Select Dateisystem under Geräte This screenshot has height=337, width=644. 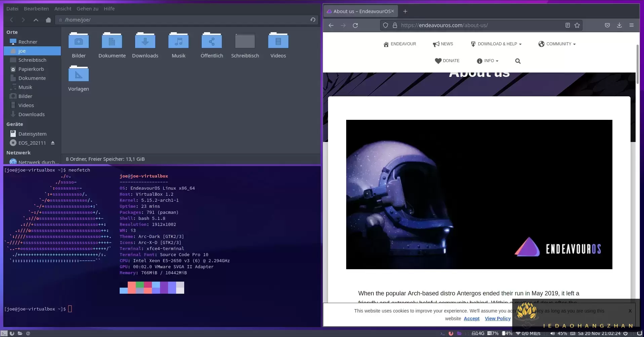click(32, 134)
